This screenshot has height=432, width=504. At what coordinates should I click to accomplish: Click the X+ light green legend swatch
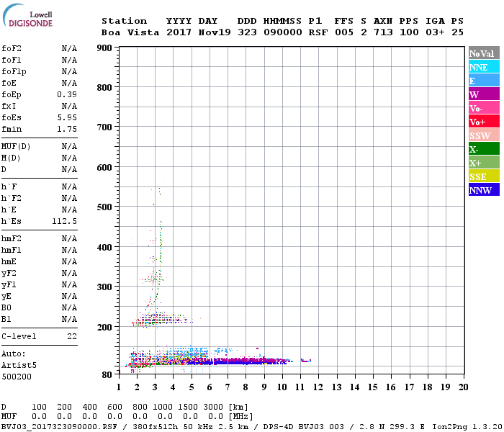483,163
